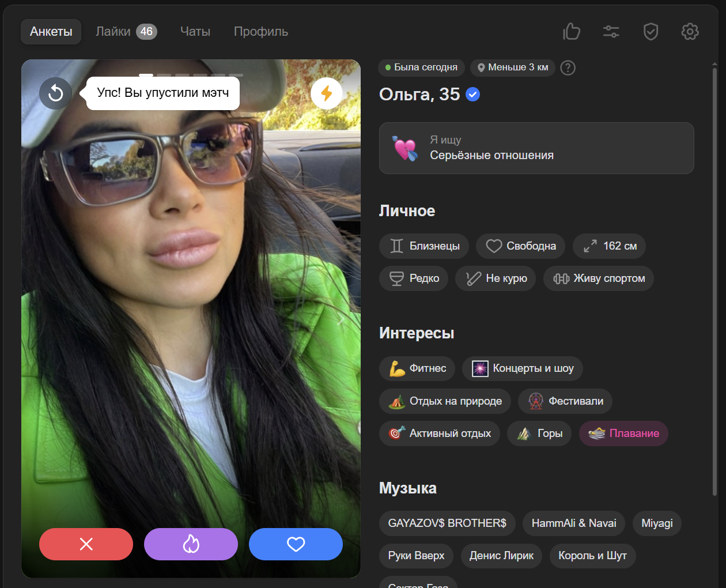
Task: Select the Горы interest chip
Action: pos(539,434)
